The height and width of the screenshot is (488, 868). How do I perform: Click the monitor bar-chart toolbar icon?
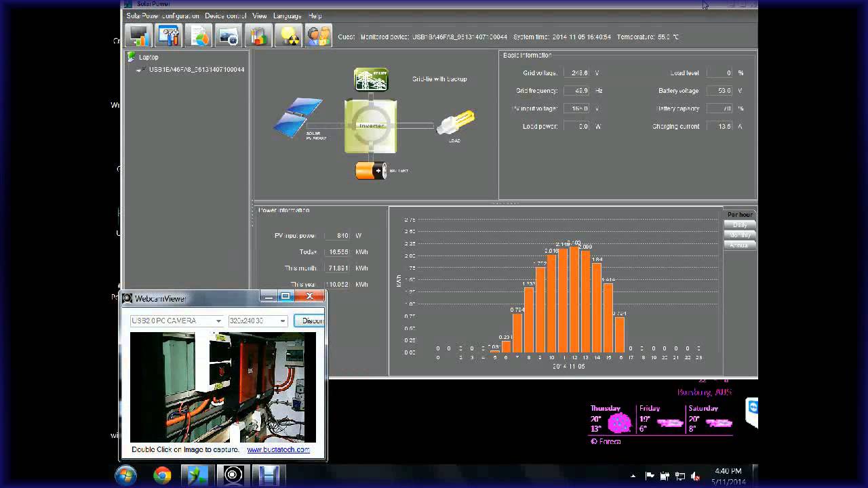pyautogui.click(x=139, y=35)
